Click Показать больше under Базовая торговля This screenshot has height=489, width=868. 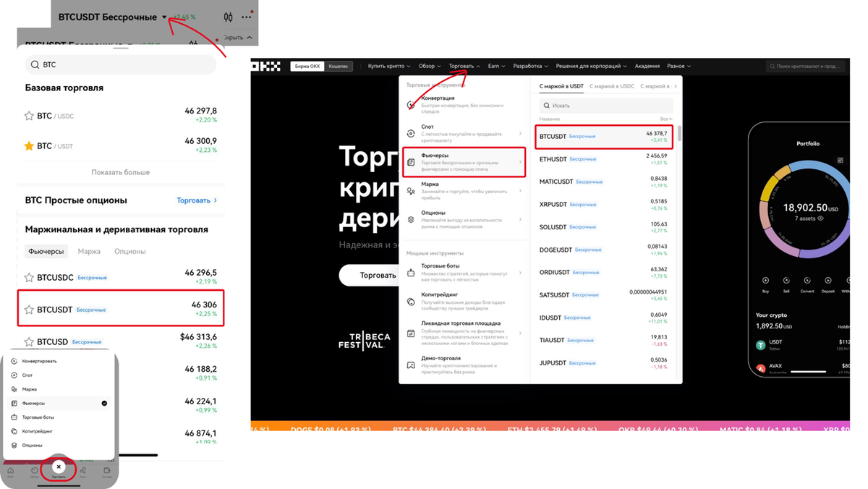tap(121, 172)
